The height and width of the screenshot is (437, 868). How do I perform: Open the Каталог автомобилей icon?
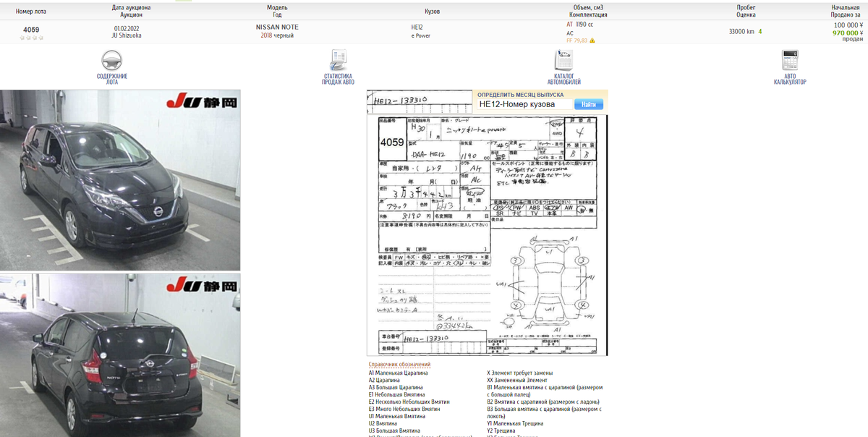(x=563, y=61)
